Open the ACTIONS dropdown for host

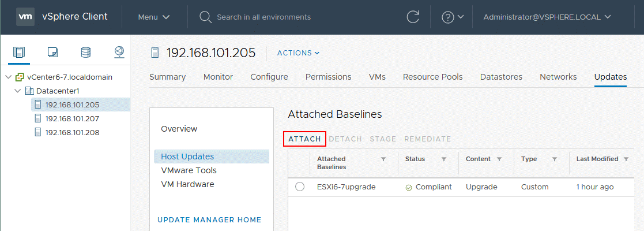(298, 53)
